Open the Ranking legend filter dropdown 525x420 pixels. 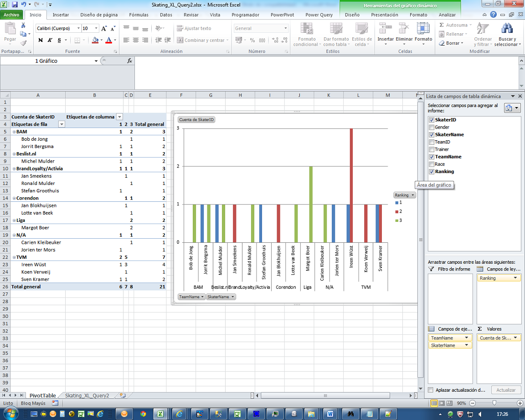405,195
